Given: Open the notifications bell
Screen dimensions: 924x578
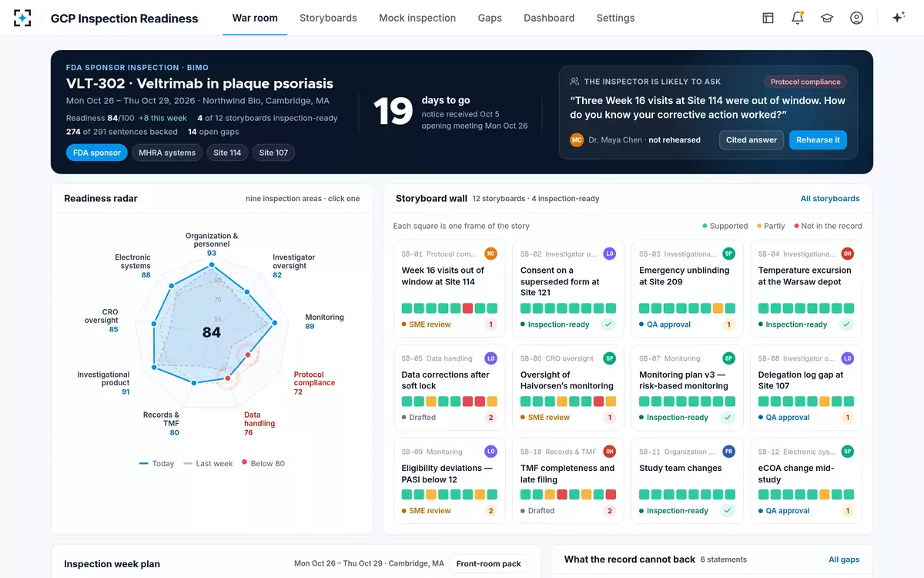Looking at the screenshot, I should coord(798,18).
